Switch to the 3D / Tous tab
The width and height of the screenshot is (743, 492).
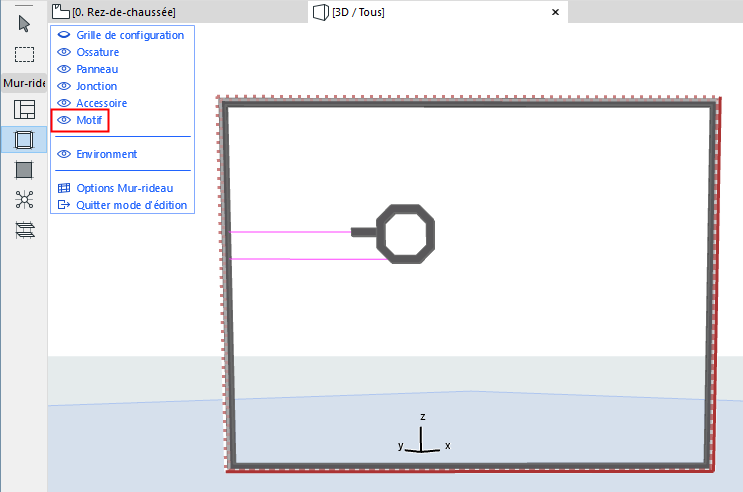[438, 12]
